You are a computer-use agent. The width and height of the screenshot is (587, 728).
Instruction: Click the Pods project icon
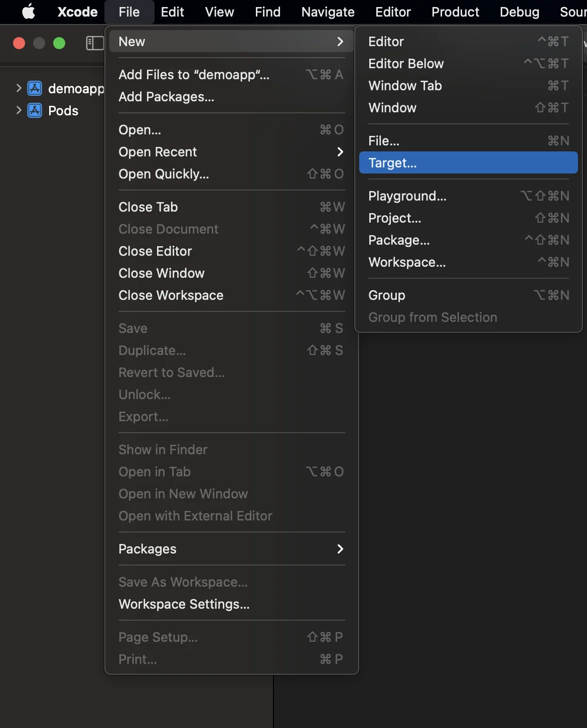[35, 110]
